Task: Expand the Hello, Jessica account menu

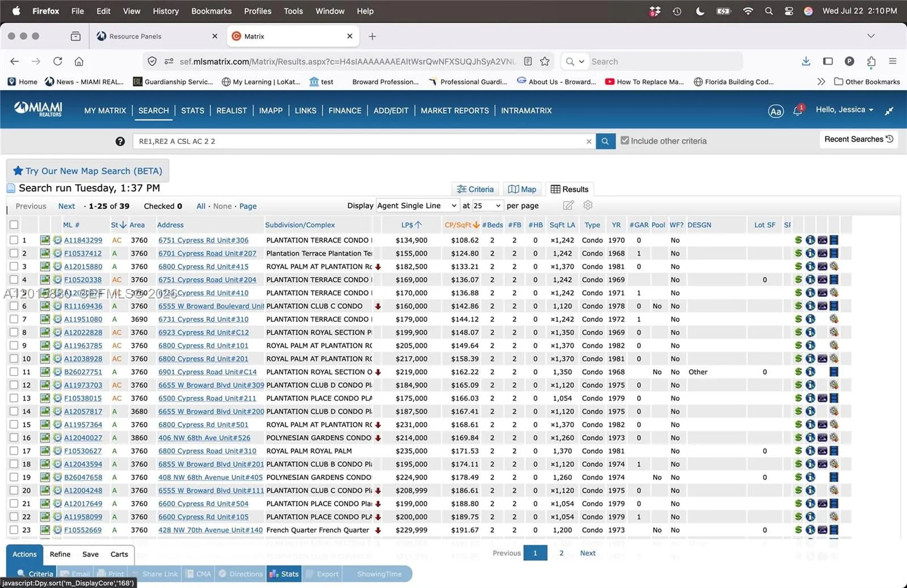Action: 845,110
